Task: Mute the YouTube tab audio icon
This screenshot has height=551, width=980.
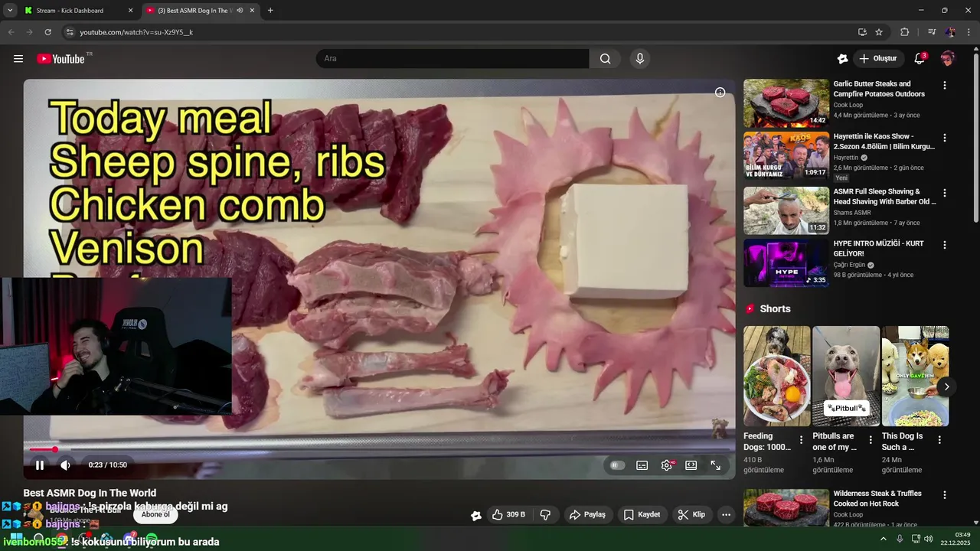Action: coord(240,11)
